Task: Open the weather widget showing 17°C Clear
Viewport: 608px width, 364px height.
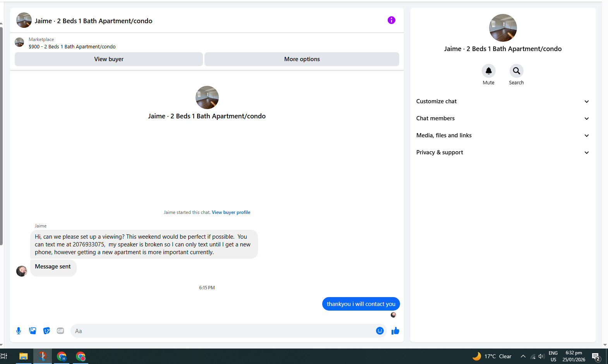Action: point(492,356)
